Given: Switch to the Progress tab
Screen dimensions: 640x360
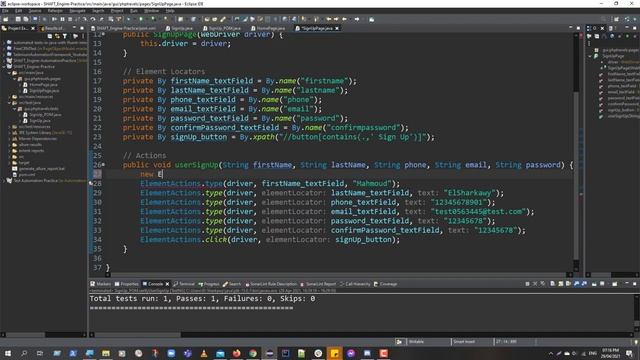Looking at the screenshot, I should coord(209,284).
